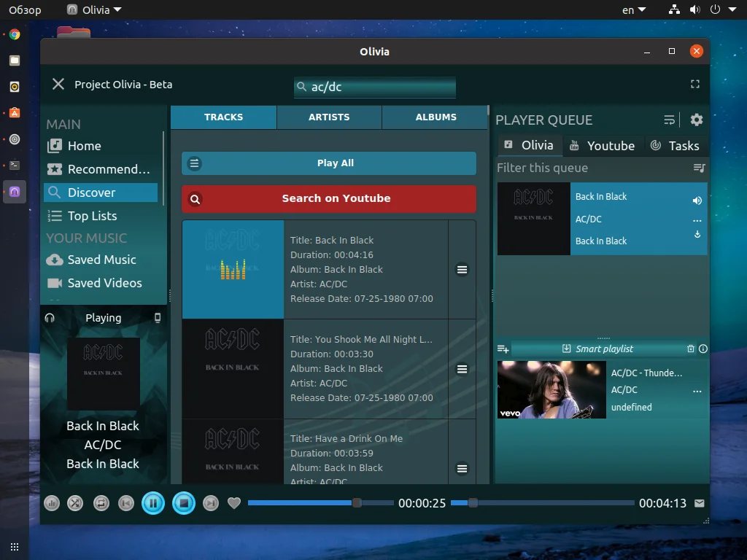Open the Player Queue settings gear

697,120
